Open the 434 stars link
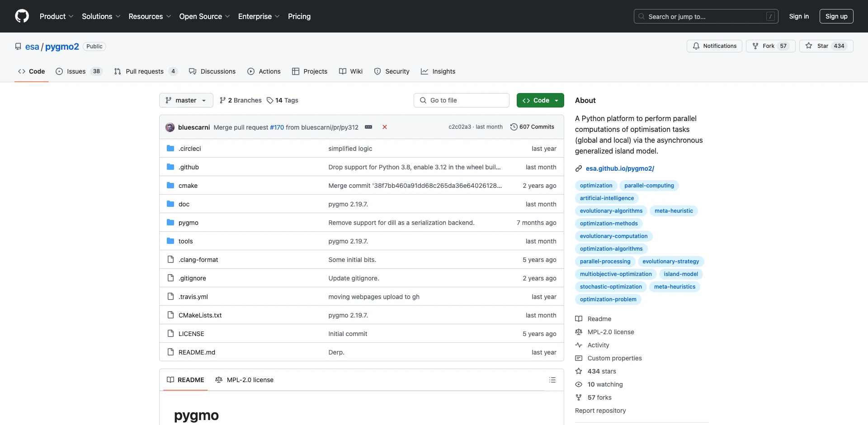This screenshot has width=868, height=425. [x=602, y=371]
